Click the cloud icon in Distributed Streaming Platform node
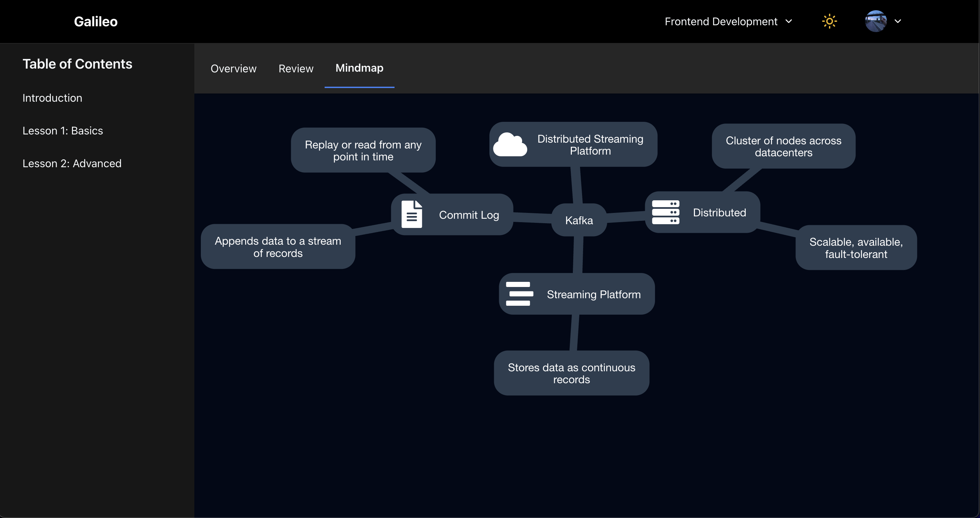980x518 pixels. 510,145
